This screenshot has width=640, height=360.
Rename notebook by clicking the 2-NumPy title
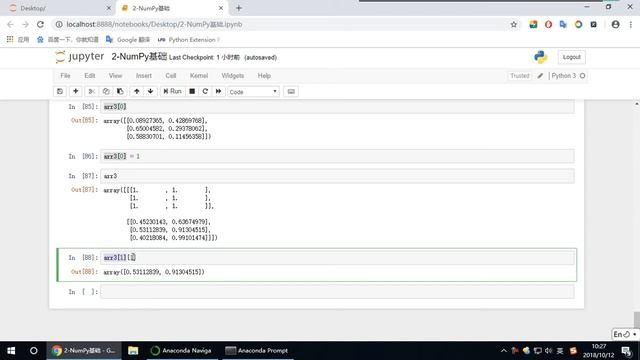[x=139, y=57]
